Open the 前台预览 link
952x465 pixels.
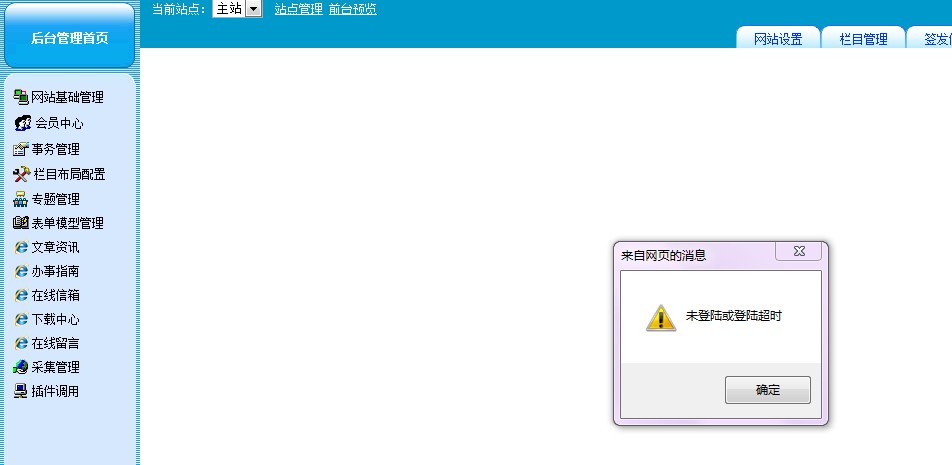click(x=352, y=9)
